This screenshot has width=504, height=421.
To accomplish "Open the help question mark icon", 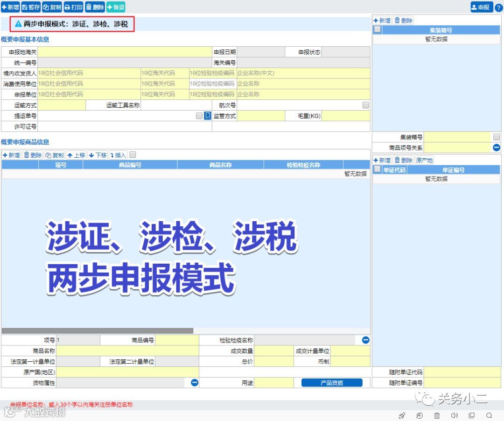I will (x=498, y=8).
